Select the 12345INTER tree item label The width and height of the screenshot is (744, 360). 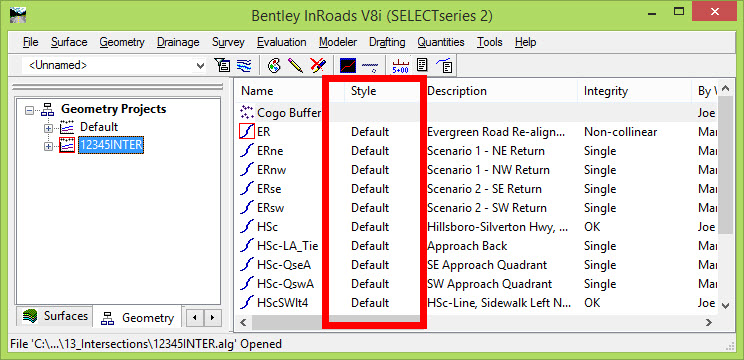(x=111, y=145)
